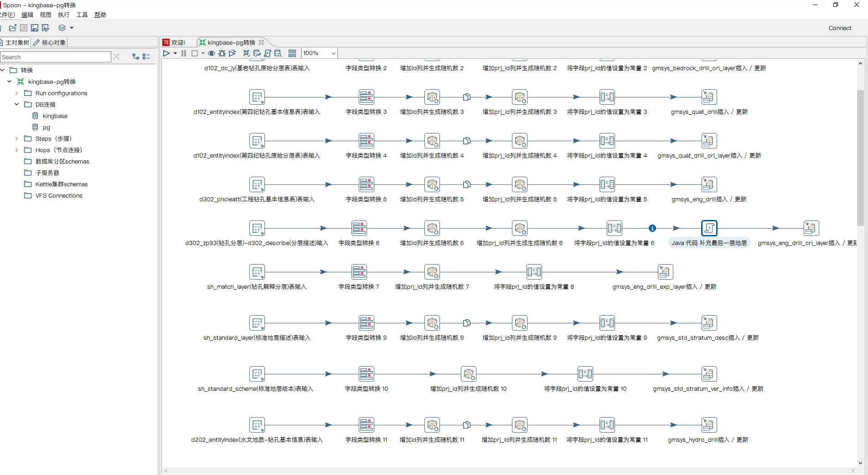Viewport: 868px width, 475px height.
Task: Open the perspectives dropdown arrow
Action: point(72,28)
